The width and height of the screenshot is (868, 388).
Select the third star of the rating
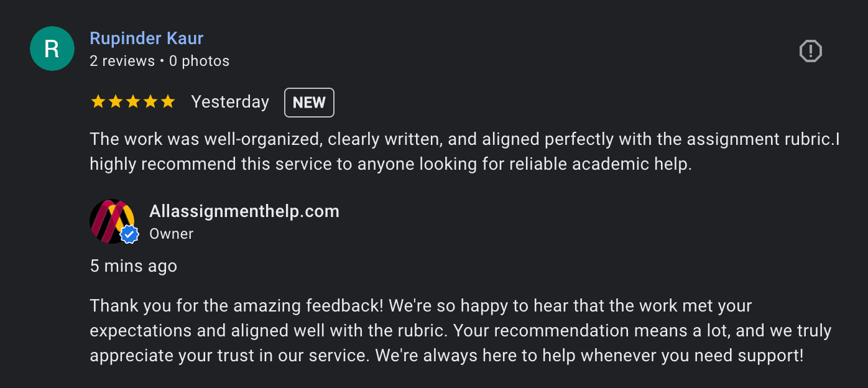coord(132,101)
